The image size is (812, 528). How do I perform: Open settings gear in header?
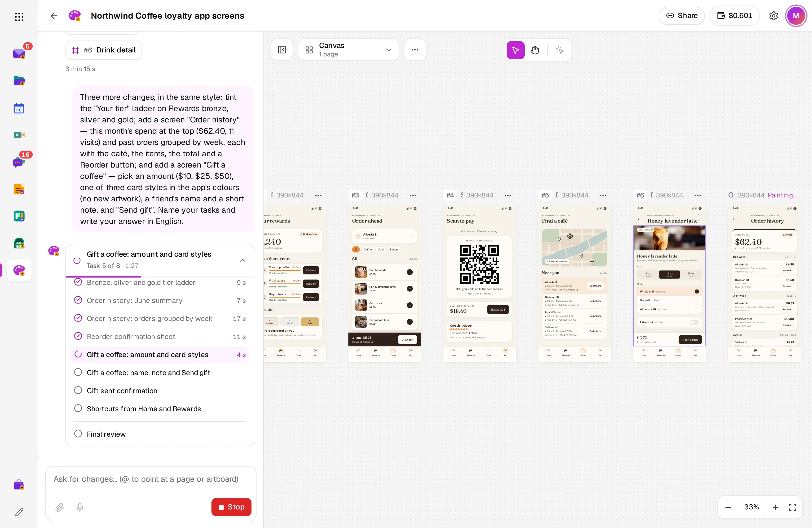773,16
